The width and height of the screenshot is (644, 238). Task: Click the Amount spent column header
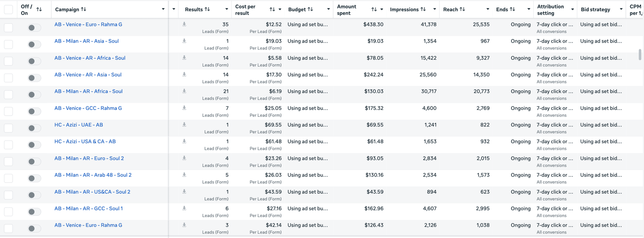[347, 10]
